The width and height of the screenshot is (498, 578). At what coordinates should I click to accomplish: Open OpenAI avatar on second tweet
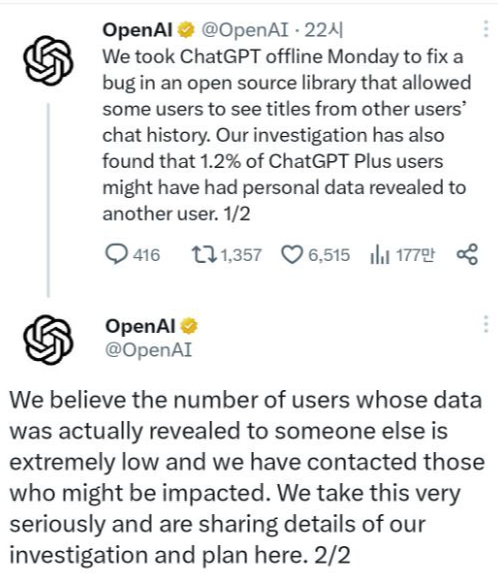point(48,340)
